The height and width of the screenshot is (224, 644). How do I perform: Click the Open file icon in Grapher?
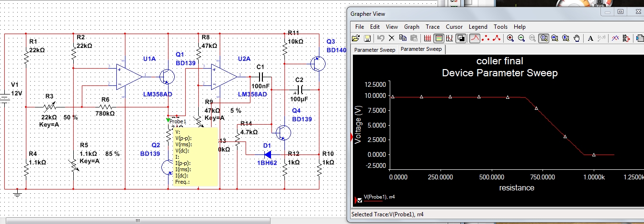[356, 38]
